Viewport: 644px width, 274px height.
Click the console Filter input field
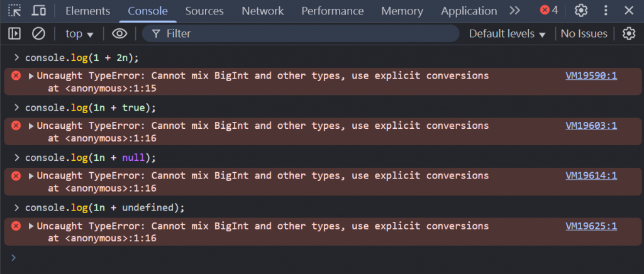pos(302,34)
